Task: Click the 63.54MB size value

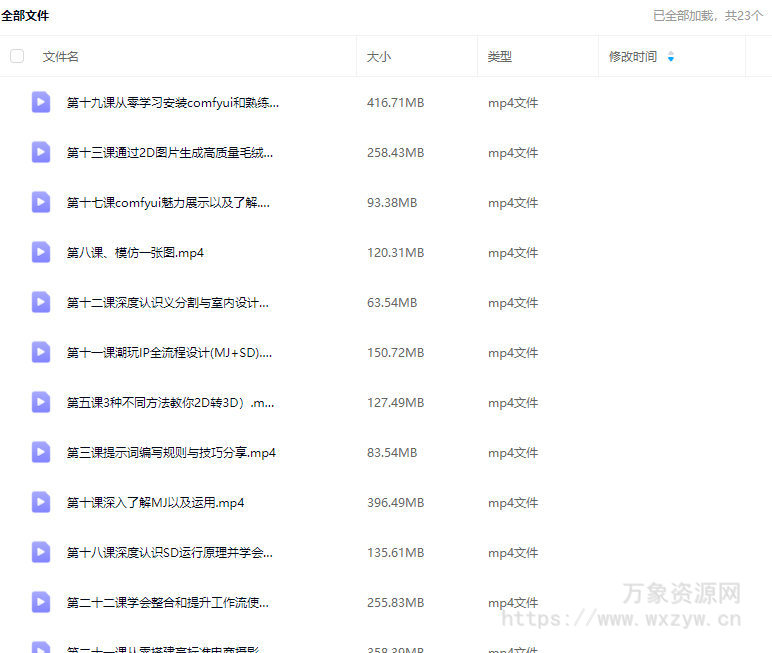Action: (392, 303)
